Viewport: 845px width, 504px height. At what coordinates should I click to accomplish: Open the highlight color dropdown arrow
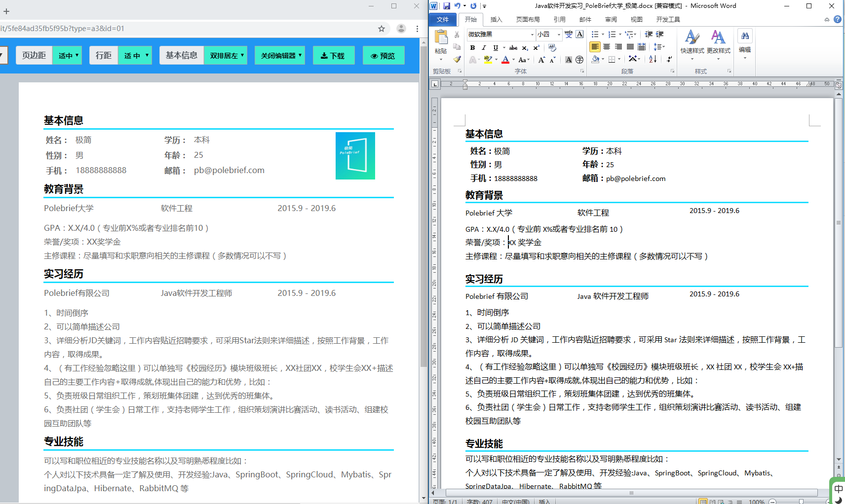496,60
